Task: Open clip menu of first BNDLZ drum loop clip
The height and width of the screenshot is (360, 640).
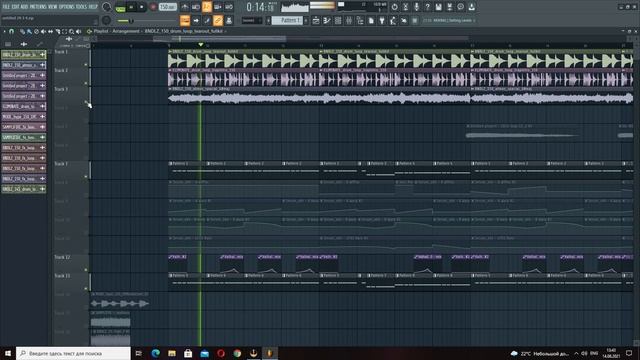Action: [x=170, y=51]
